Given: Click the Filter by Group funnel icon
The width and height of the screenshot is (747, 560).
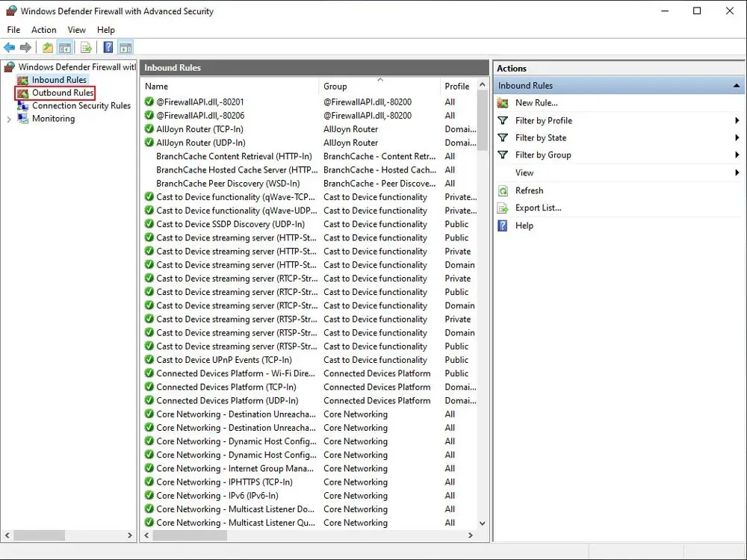Looking at the screenshot, I should pos(503,155).
